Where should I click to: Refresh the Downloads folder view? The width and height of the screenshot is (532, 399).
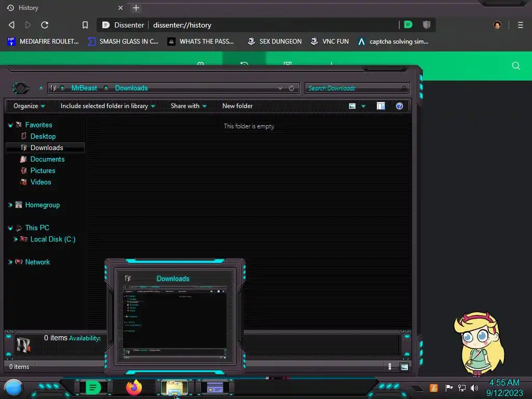pyautogui.click(x=291, y=88)
